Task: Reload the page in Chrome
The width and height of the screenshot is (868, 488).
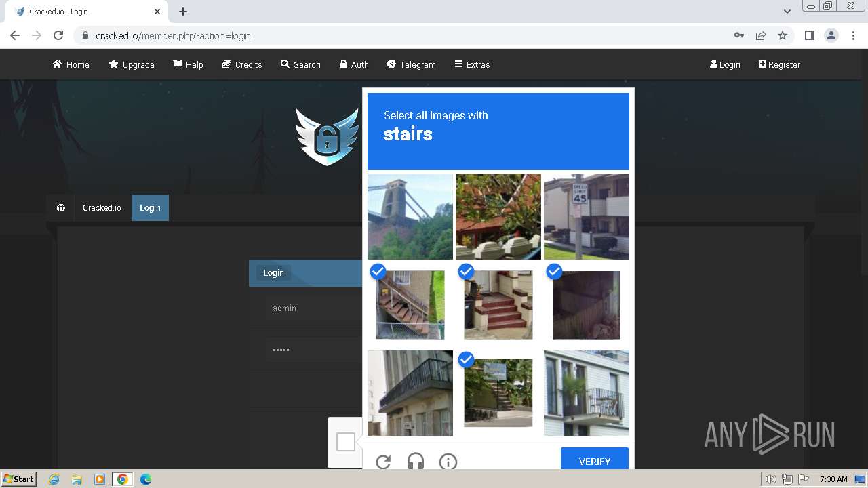Action: tap(58, 35)
